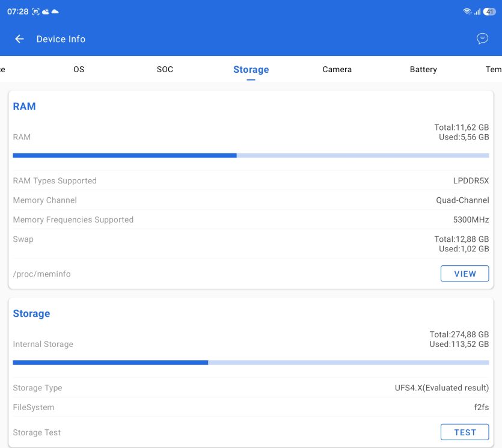Viewport: 502px width, 448px height.
Task: Tap the Quad-Channel value
Action: coord(462,200)
